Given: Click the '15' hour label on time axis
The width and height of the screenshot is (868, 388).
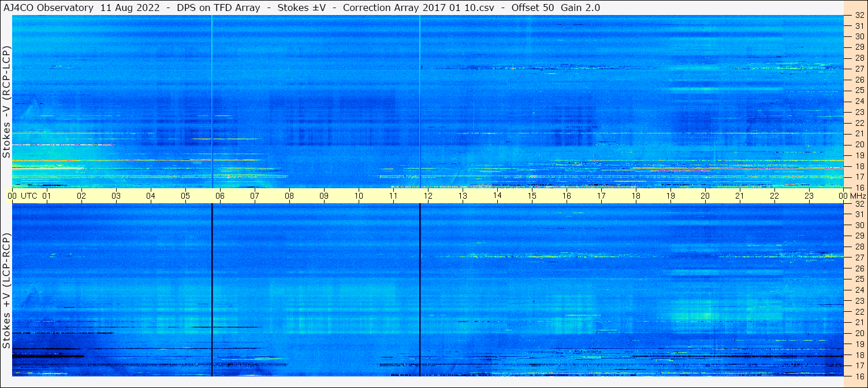Looking at the screenshot, I should pyautogui.click(x=532, y=196).
